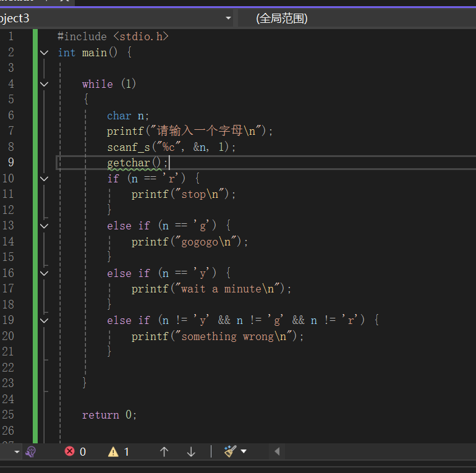Collapse the else if (n == 'y') block chevron

pos(45,273)
